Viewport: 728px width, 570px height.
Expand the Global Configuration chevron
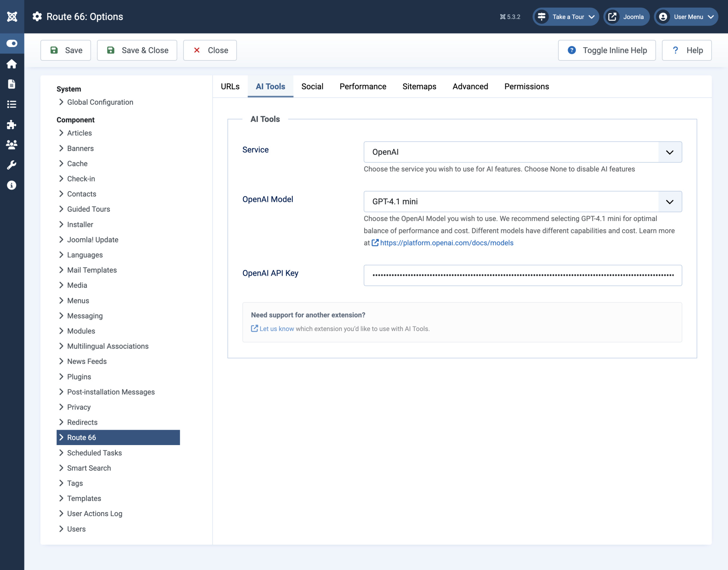click(61, 102)
